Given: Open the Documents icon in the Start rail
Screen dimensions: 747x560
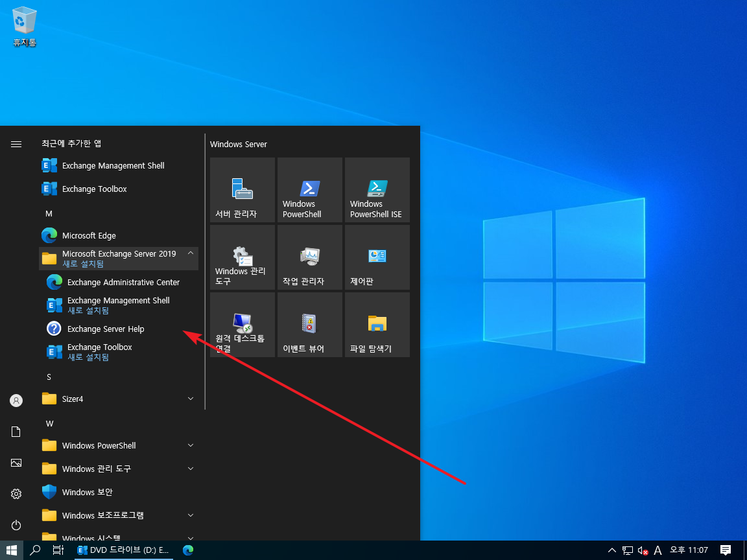Looking at the screenshot, I should [x=16, y=432].
